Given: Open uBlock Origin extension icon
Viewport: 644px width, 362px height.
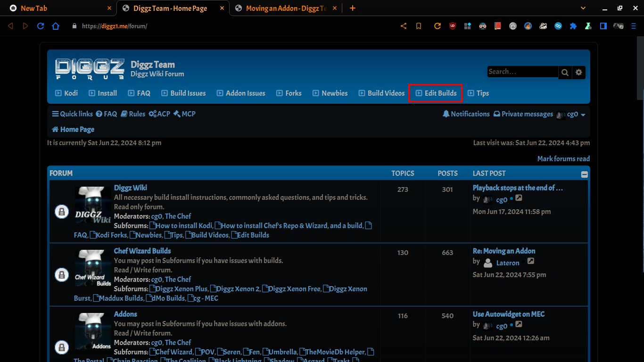Looking at the screenshot, I should point(453,26).
